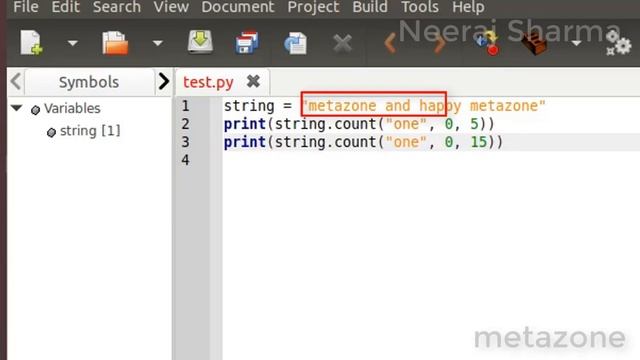The height and width of the screenshot is (360, 640).
Task: Open the Document menu
Action: coord(238,7)
